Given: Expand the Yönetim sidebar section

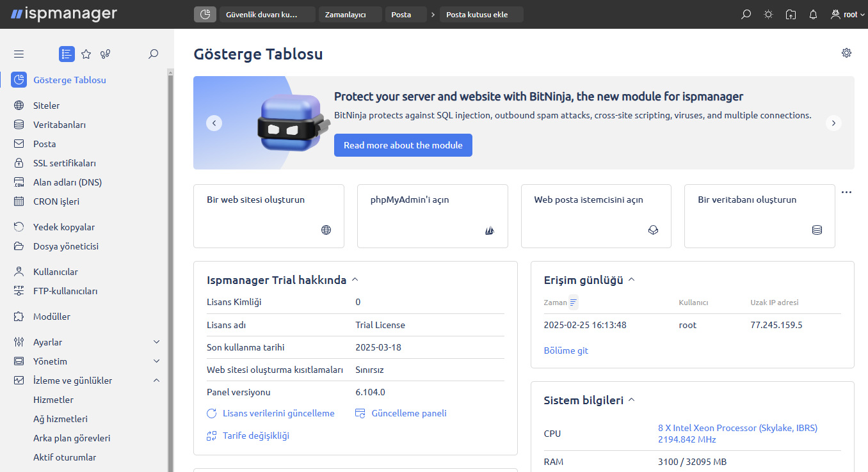Looking at the screenshot, I should tap(157, 361).
